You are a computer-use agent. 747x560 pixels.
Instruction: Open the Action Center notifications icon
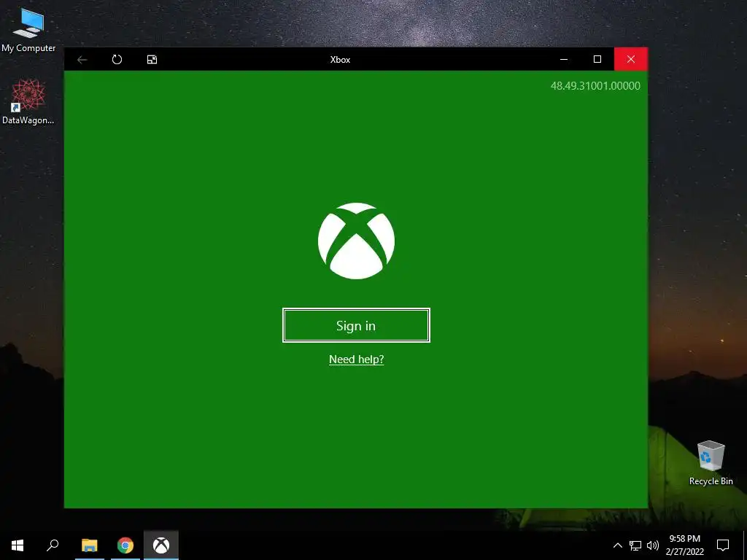click(723, 545)
